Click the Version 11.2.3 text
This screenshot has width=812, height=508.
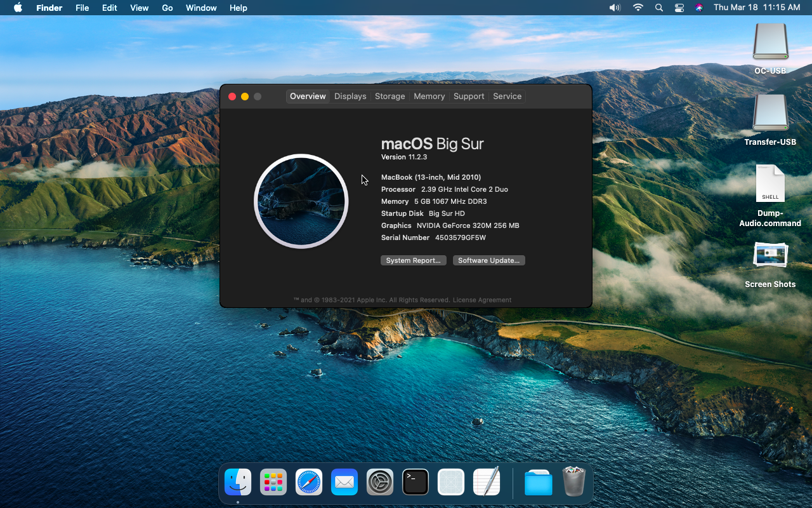pyautogui.click(x=404, y=157)
